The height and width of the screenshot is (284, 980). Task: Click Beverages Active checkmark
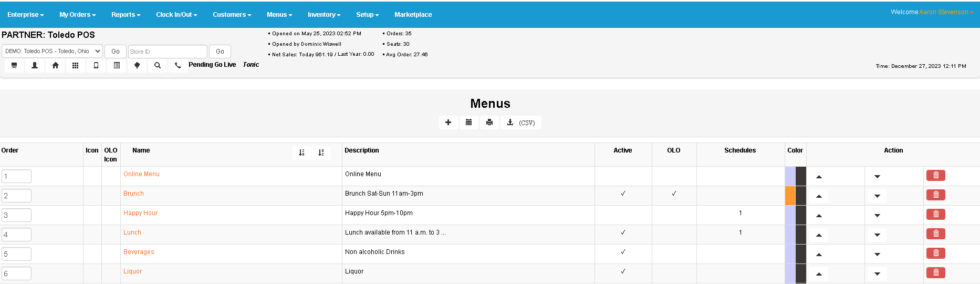[623, 252]
